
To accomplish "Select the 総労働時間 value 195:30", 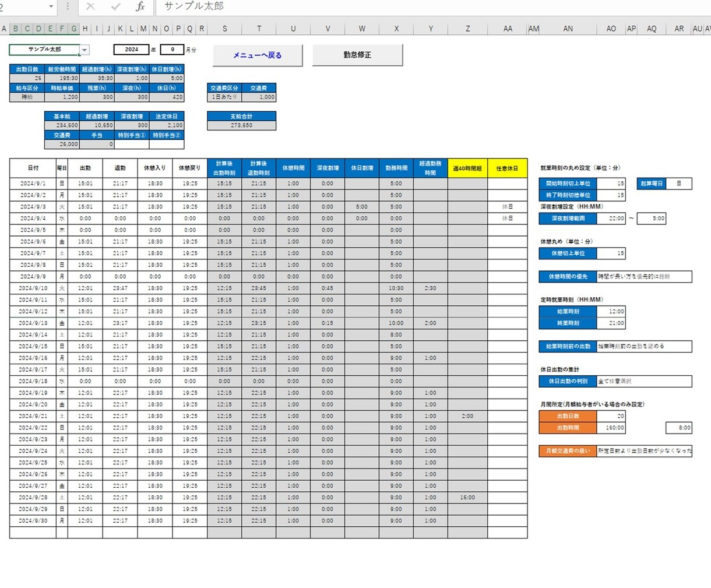I will (x=62, y=78).
